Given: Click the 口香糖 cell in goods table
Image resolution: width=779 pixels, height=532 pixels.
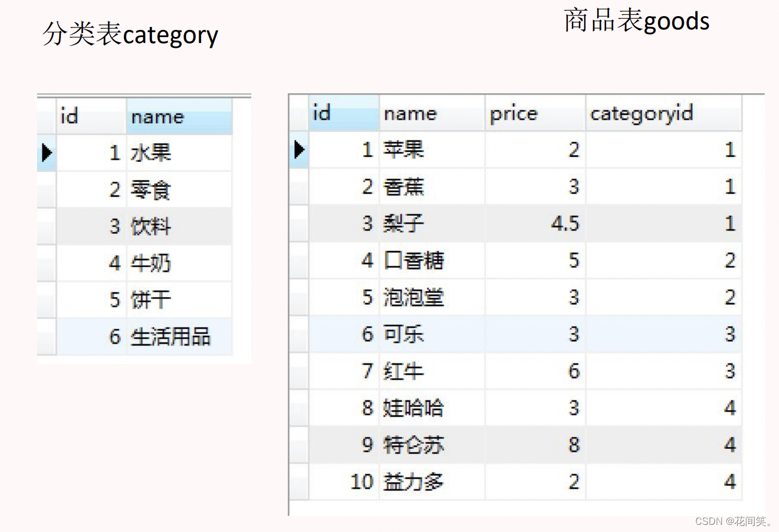Looking at the screenshot, I should click(x=432, y=261).
